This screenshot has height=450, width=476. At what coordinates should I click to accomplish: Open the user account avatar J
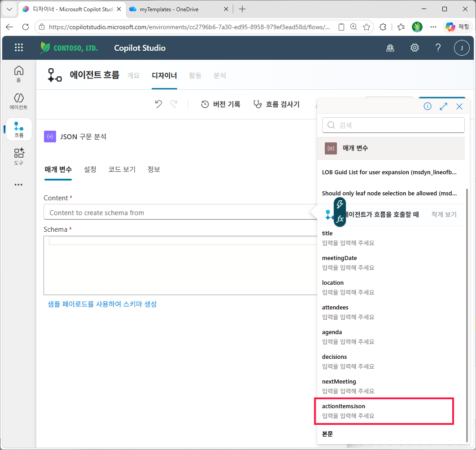462,48
